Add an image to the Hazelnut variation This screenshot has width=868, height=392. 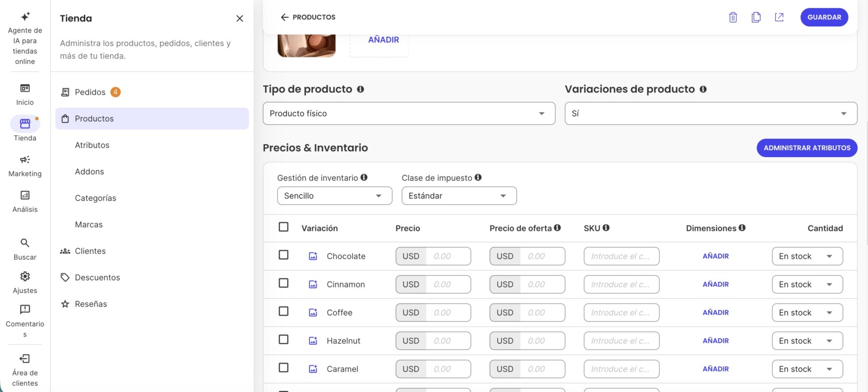click(313, 341)
